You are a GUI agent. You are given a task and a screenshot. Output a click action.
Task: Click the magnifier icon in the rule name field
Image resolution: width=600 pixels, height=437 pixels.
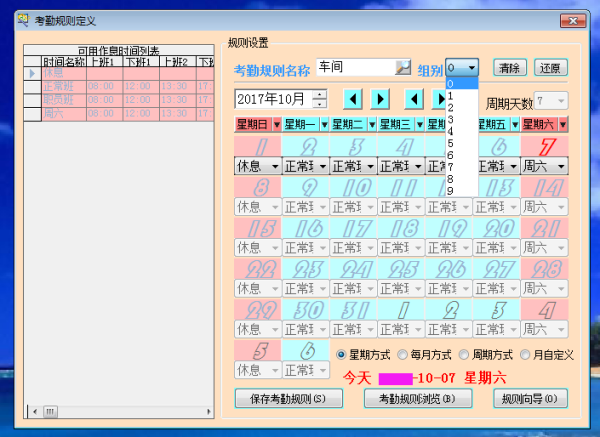pos(403,68)
